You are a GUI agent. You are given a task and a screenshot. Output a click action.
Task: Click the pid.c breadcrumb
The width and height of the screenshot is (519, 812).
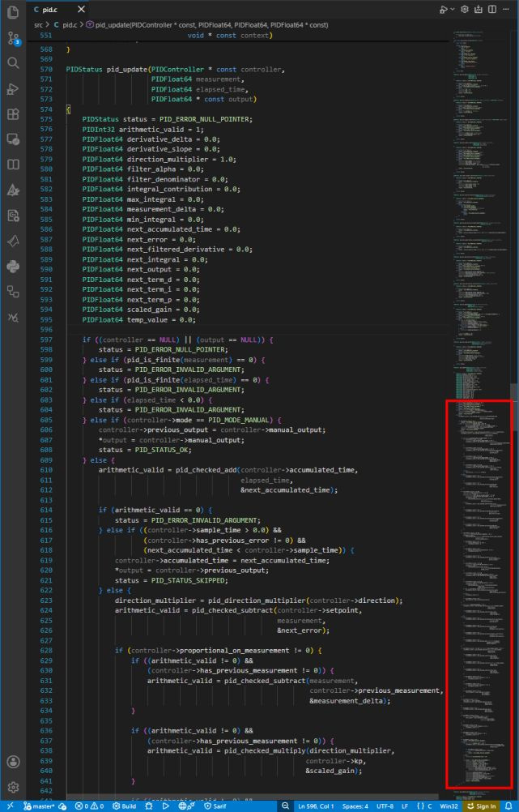[68, 24]
